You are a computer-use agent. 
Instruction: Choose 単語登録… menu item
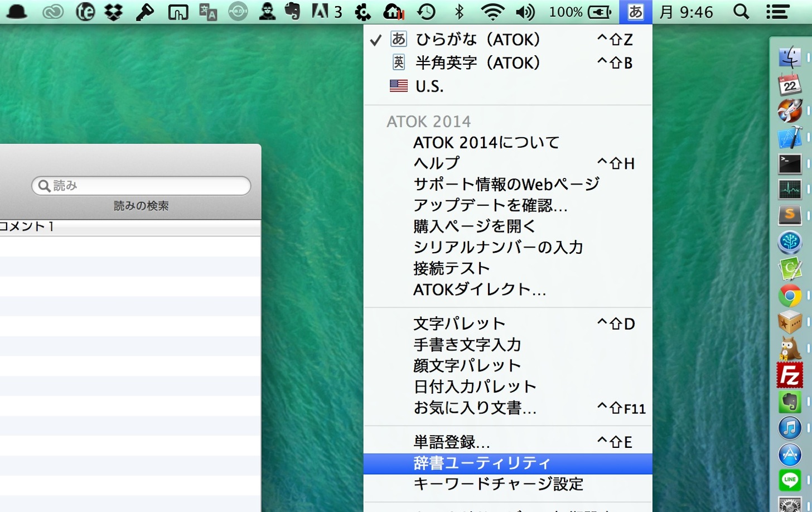coord(507,442)
